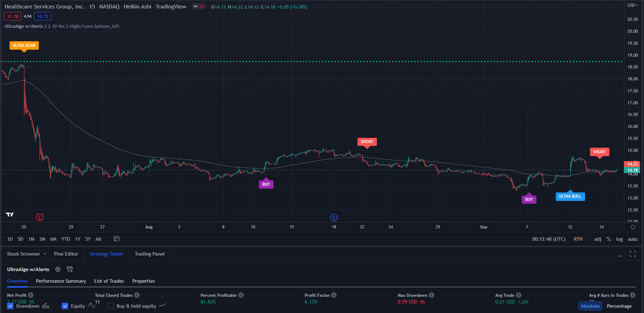Open the List of Trades sub-tab
The image size is (644, 313).
[x=109, y=281]
